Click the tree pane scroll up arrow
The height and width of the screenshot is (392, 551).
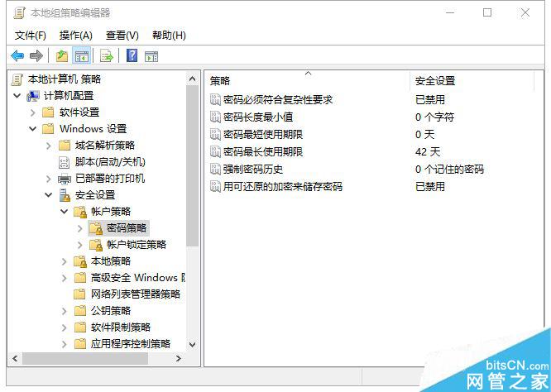click(x=192, y=79)
